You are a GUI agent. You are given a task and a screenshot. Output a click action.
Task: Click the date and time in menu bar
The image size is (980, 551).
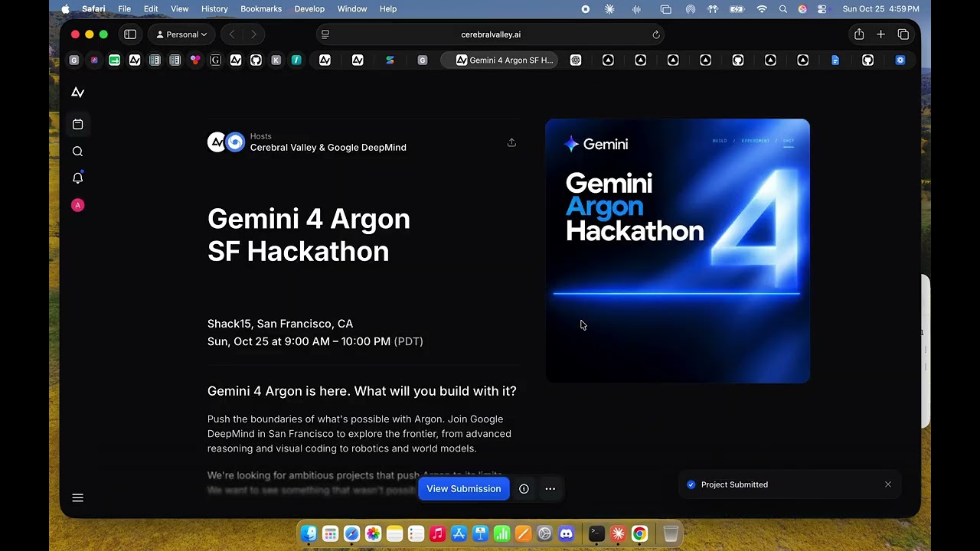coord(880,9)
